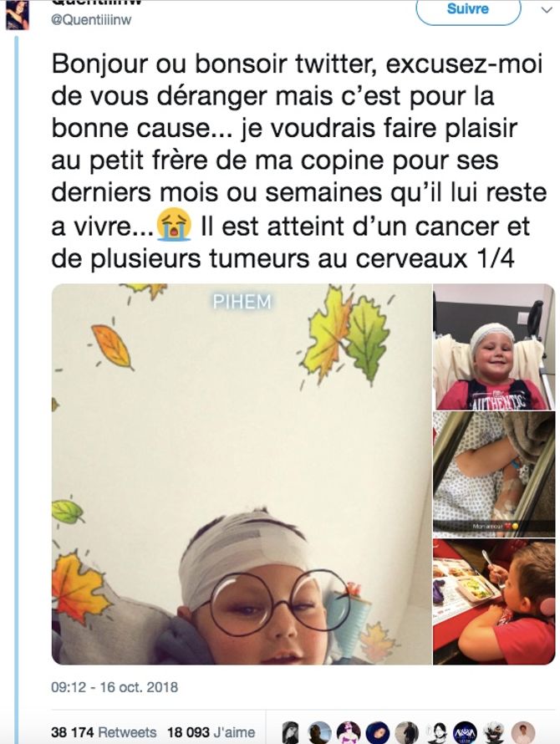Viewport: 560px width, 744px height.
Task: Expand the tweet options chevron
Action: tap(547, 9)
